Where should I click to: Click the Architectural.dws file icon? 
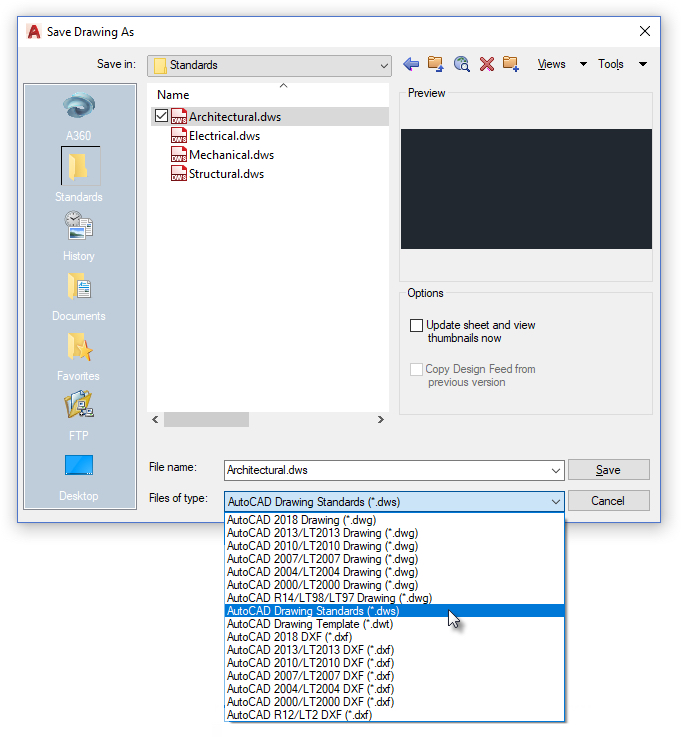[179, 116]
